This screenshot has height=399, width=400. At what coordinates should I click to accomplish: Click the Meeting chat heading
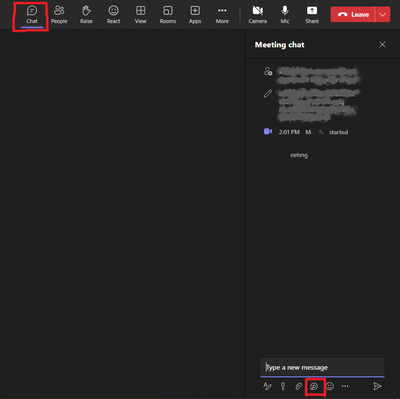[279, 45]
